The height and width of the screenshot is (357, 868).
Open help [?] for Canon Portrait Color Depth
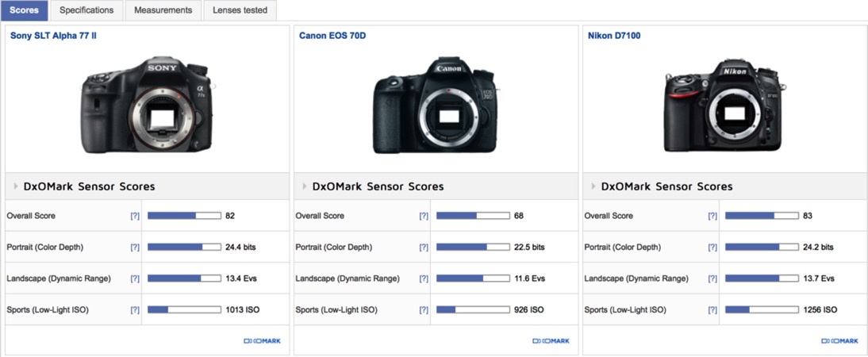click(x=424, y=248)
